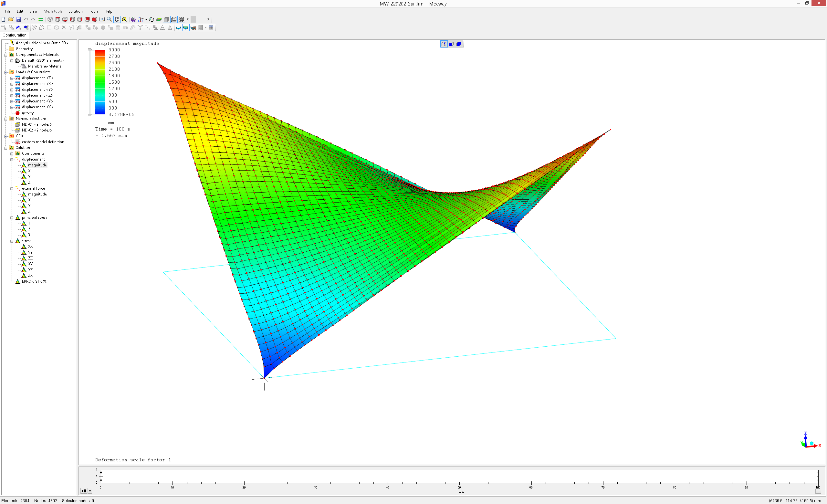Image resolution: width=827 pixels, height=504 pixels.
Task: Click the green layered plate icon
Action: point(159,19)
